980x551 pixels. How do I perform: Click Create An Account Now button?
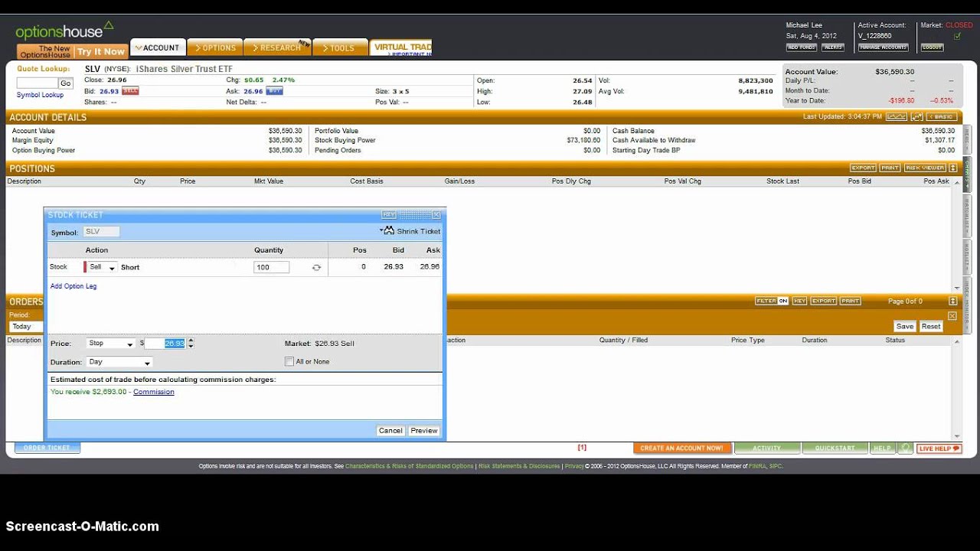coord(682,448)
